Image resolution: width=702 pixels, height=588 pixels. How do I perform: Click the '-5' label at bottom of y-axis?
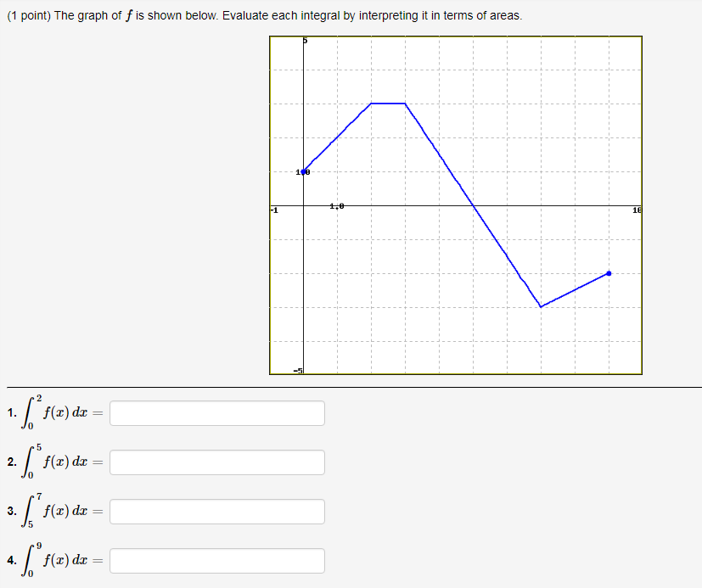tap(298, 371)
